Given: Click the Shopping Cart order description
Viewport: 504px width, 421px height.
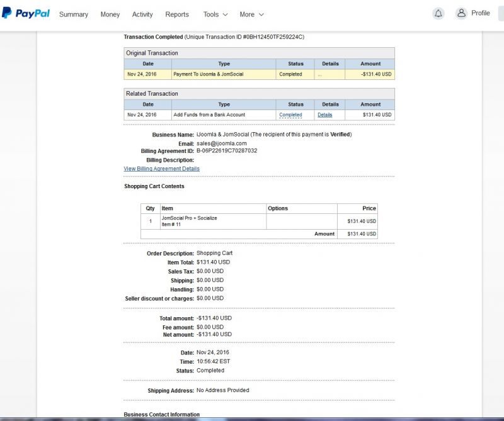Looking at the screenshot, I should [214, 253].
